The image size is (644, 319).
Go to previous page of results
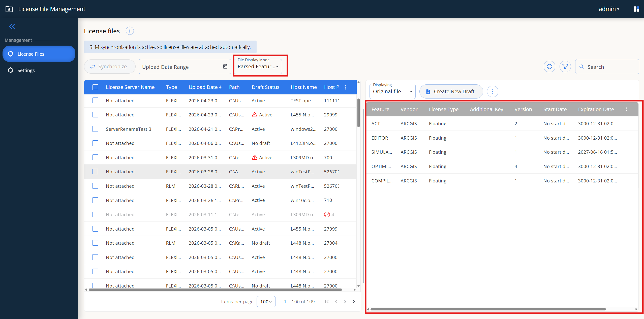point(336,302)
